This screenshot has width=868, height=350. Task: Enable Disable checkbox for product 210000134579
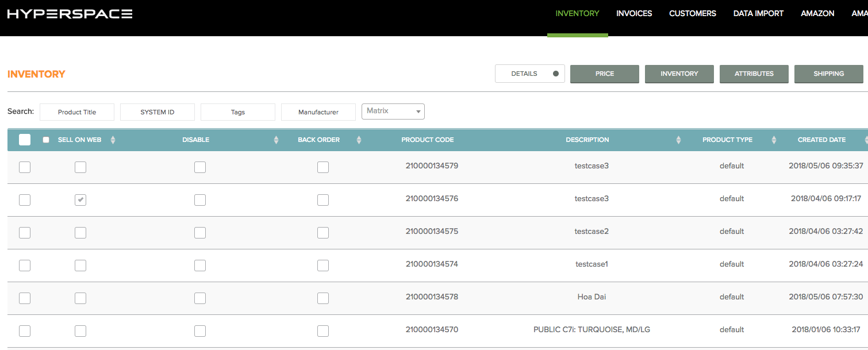tap(200, 167)
